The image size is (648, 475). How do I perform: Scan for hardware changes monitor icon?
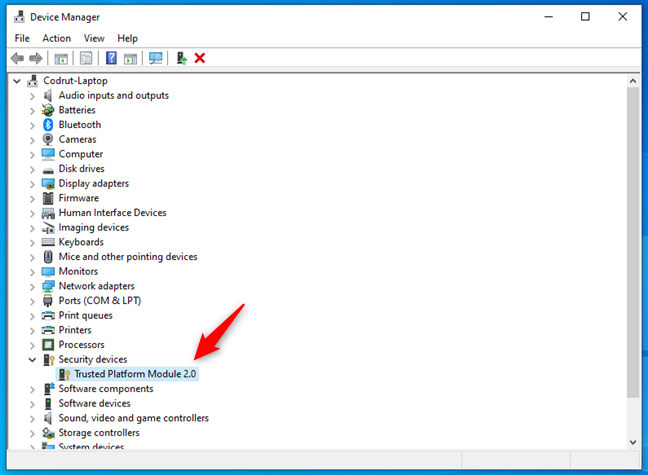tap(156, 58)
